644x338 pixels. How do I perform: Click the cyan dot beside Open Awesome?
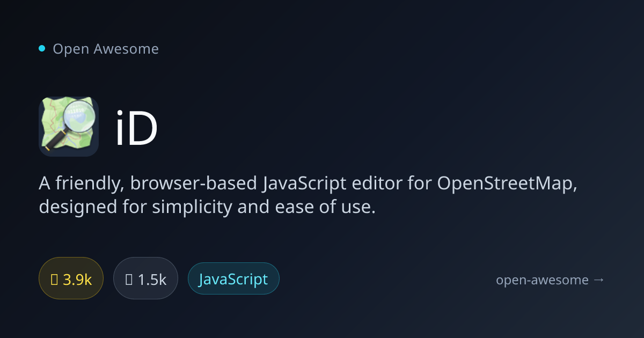(42, 49)
